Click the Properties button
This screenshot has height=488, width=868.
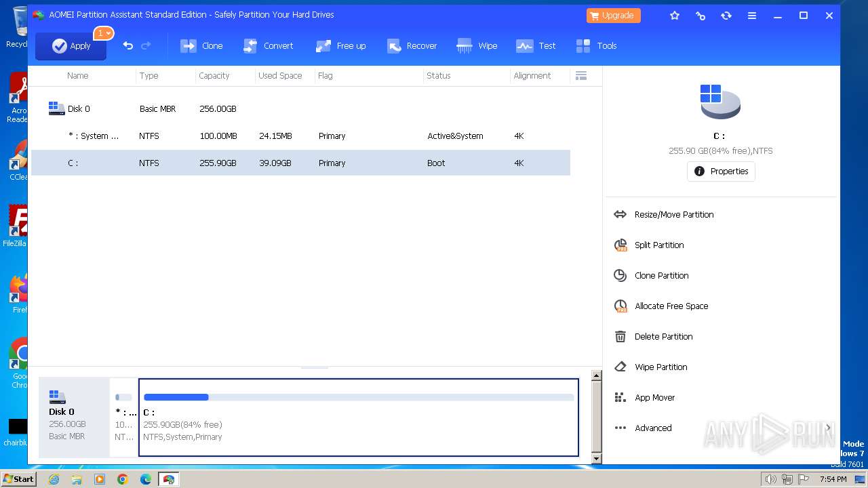pos(721,171)
